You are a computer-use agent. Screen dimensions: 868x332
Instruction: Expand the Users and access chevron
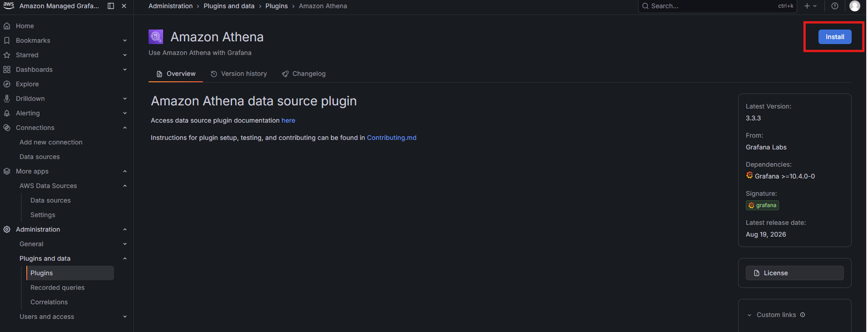pos(125,317)
